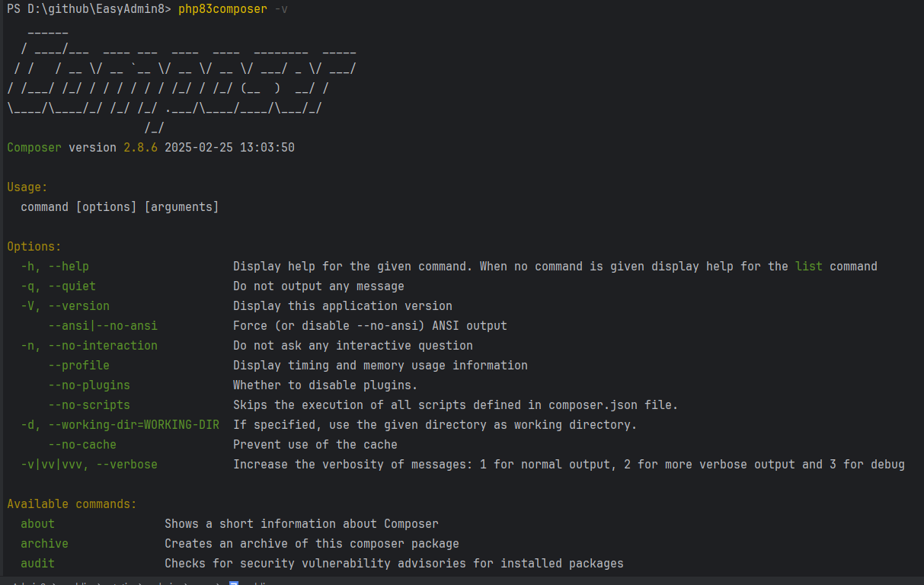Click the '--no-plugins' option
The height and width of the screenshot is (585, 924).
pos(89,385)
